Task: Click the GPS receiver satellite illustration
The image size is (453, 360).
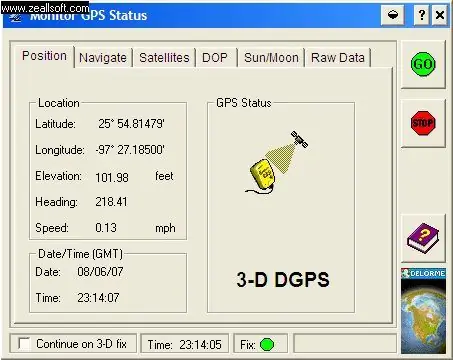Action: click(x=277, y=163)
